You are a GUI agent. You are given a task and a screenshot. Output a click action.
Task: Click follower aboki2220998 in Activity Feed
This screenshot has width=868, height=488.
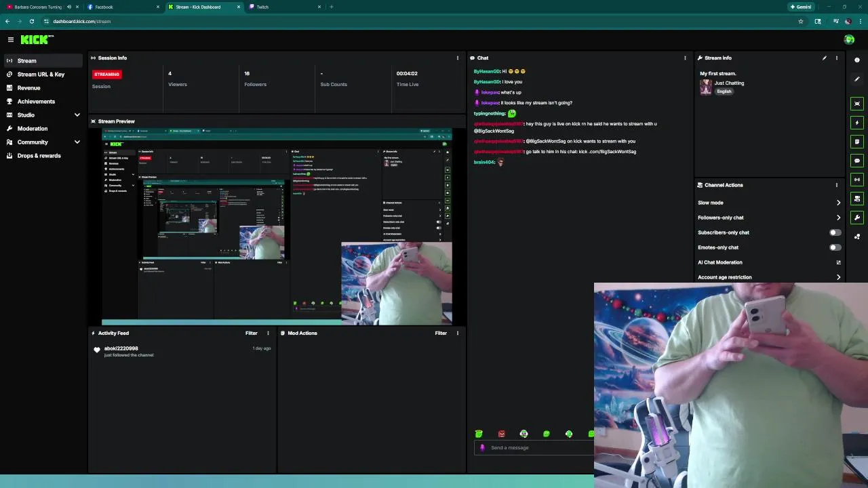[121, 348]
